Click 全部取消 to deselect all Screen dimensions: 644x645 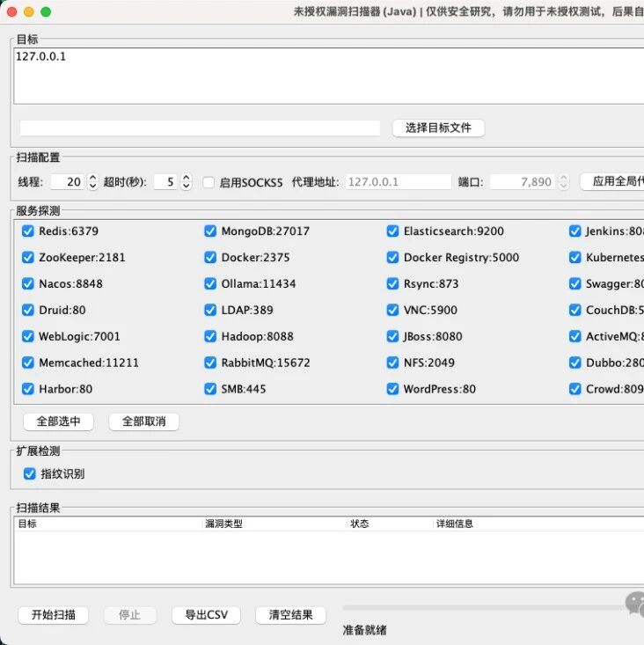(144, 421)
